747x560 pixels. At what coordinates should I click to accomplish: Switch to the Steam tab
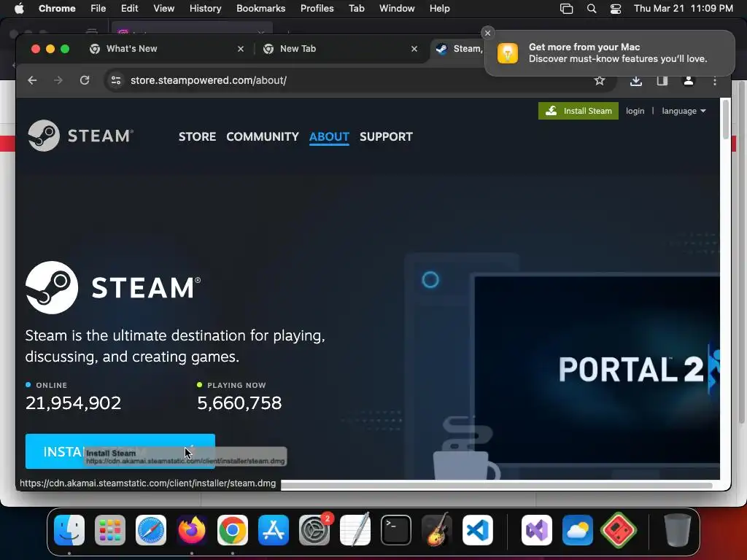(460, 49)
